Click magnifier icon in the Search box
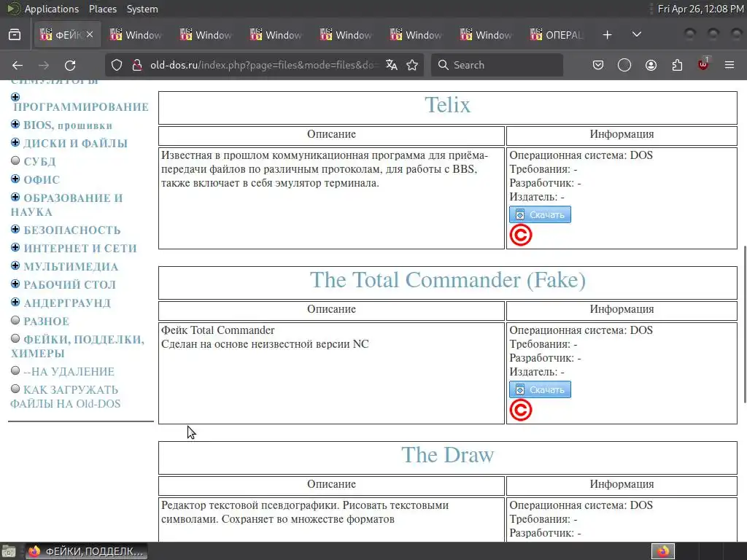 tap(443, 65)
